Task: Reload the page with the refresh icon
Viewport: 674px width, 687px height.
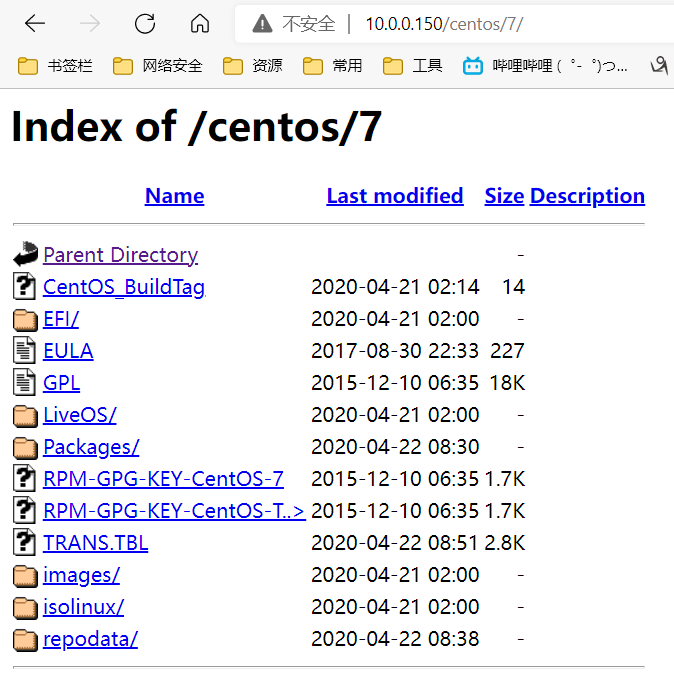Action: (x=145, y=23)
